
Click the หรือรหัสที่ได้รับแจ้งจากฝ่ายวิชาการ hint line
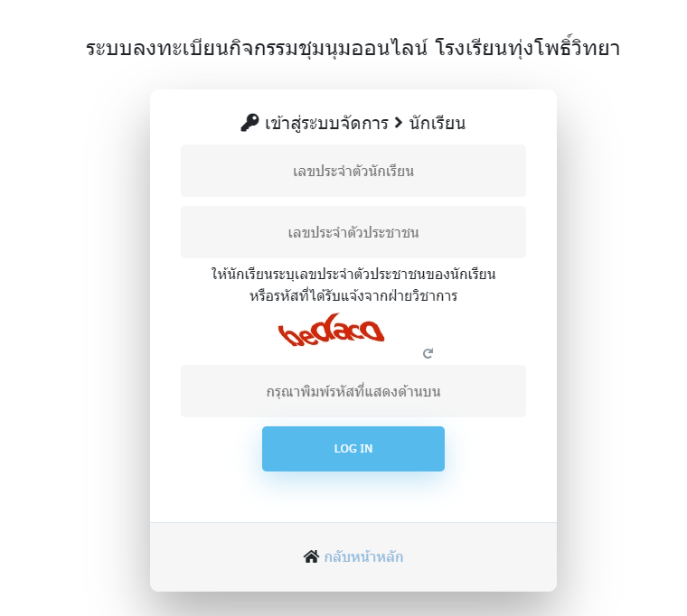click(353, 296)
